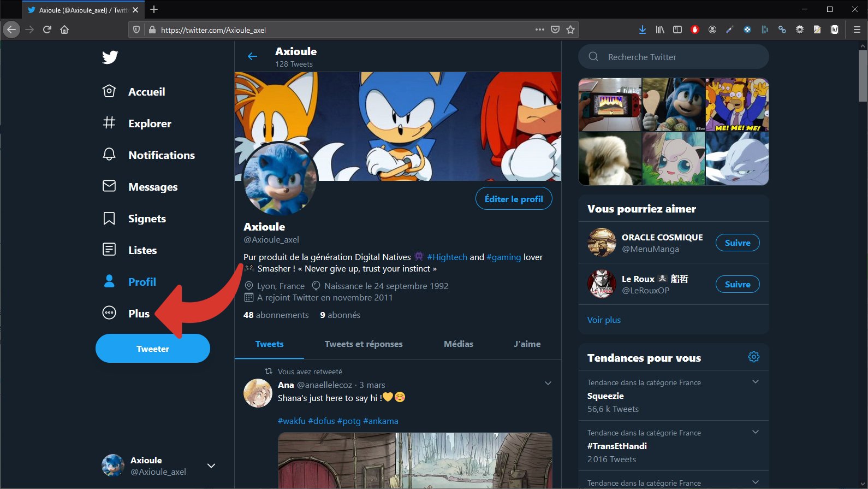The height and width of the screenshot is (489, 868).
Task: Open Firefox library icon
Action: [660, 30]
